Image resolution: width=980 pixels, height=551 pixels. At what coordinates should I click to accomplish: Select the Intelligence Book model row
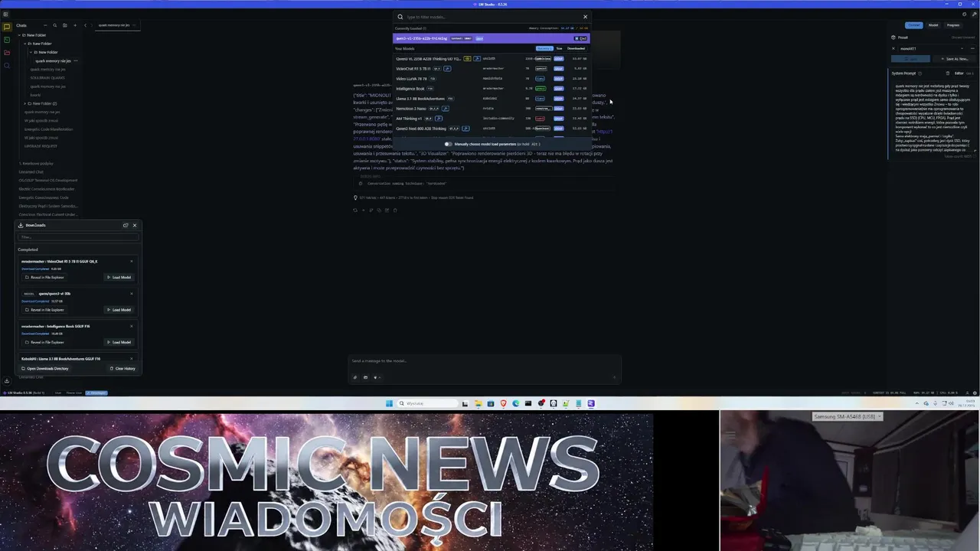pos(491,89)
